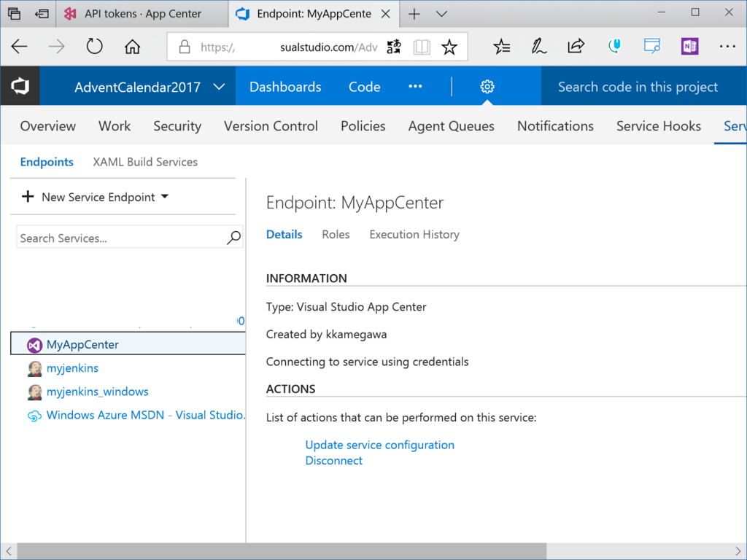Open the Roles tab of endpoint

point(336,234)
